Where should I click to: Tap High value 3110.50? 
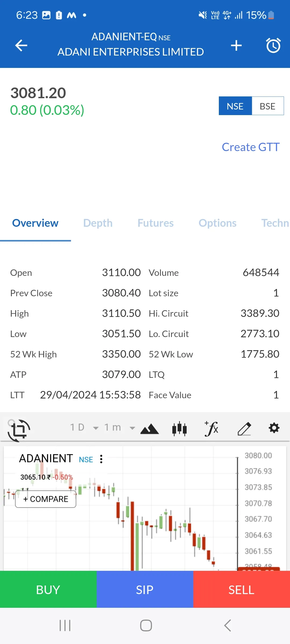121,313
